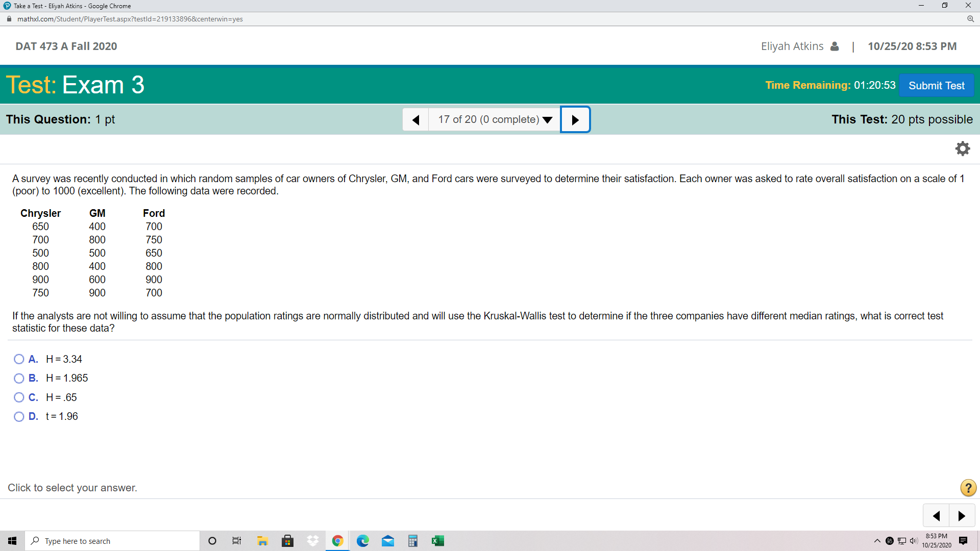The image size is (980, 551).
Task: Click the Windows Start button
Action: pyautogui.click(x=12, y=541)
